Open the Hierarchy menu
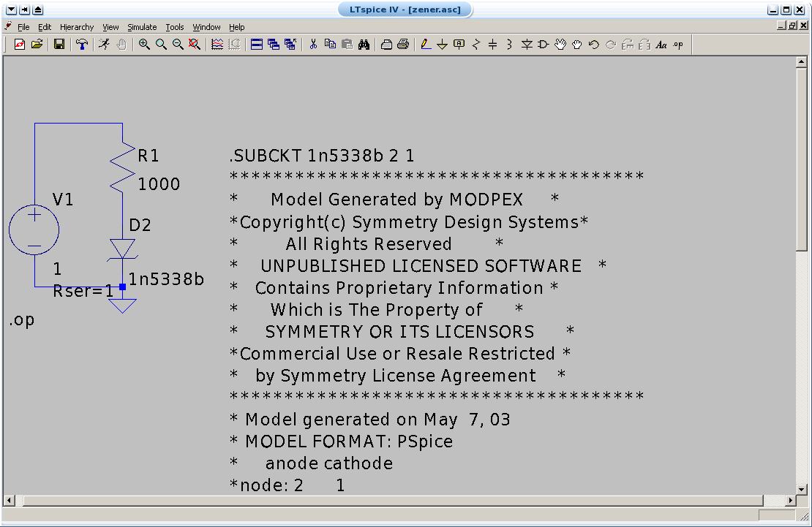812x527 pixels. coord(76,27)
